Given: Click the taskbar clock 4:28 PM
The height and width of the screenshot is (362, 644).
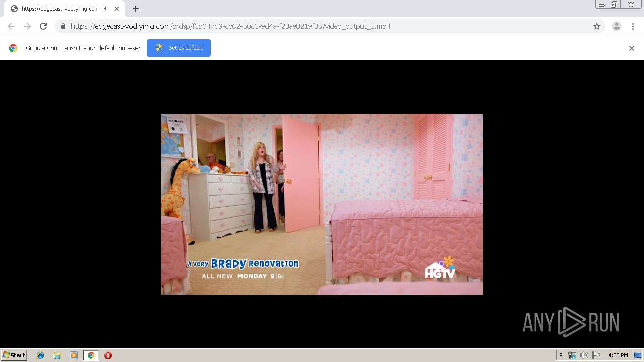Looking at the screenshot, I should pos(618,355).
